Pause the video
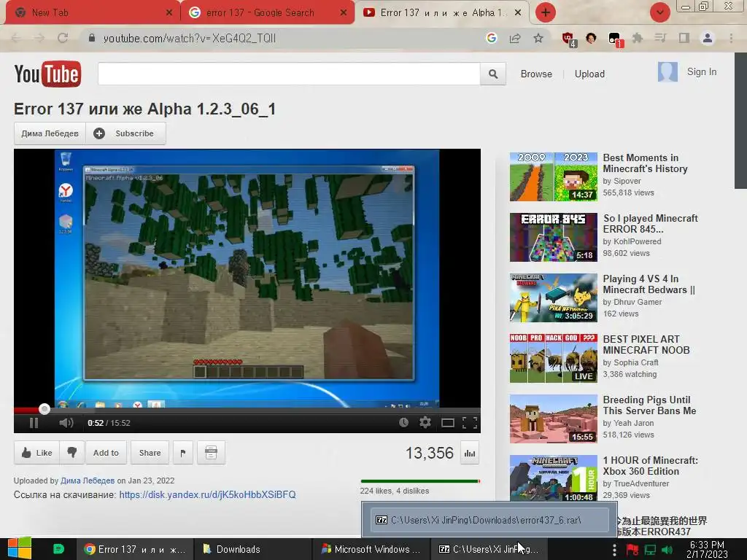 point(34,423)
